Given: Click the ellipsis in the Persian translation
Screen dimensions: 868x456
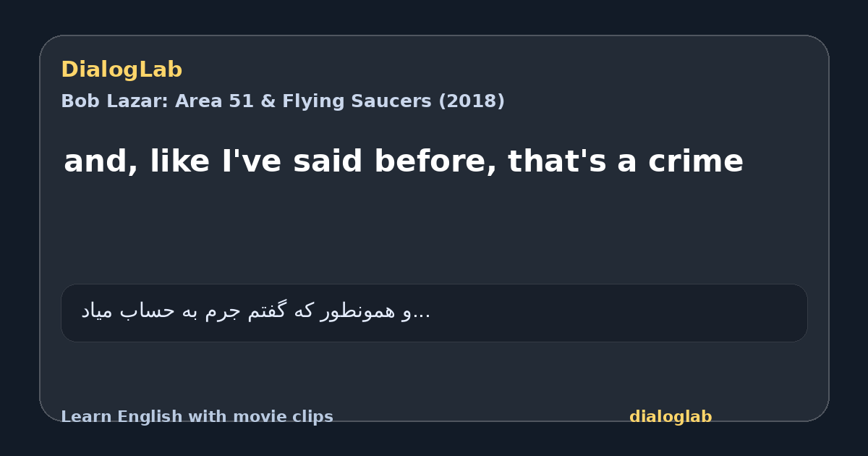Looking at the screenshot, I should coord(422,314).
